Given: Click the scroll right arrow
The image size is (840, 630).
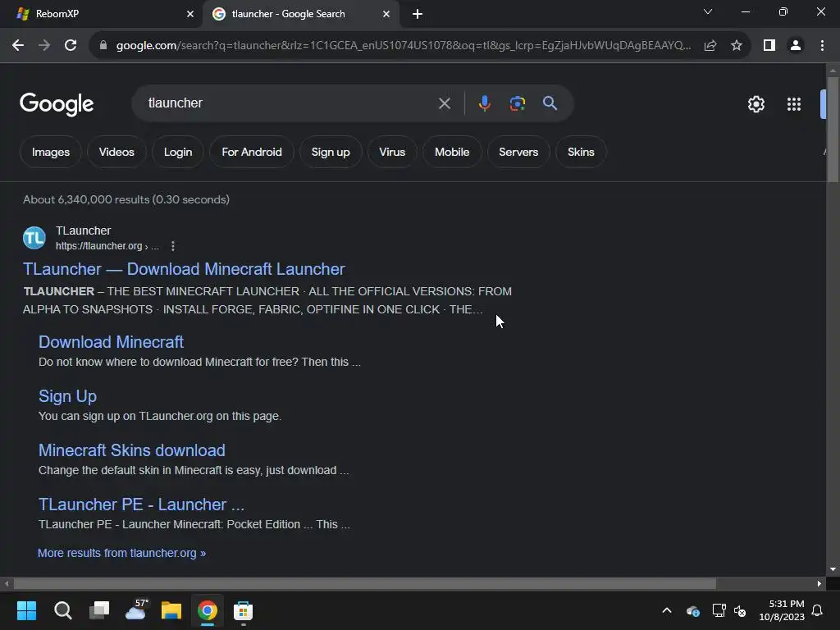Looking at the screenshot, I should click(x=819, y=583).
